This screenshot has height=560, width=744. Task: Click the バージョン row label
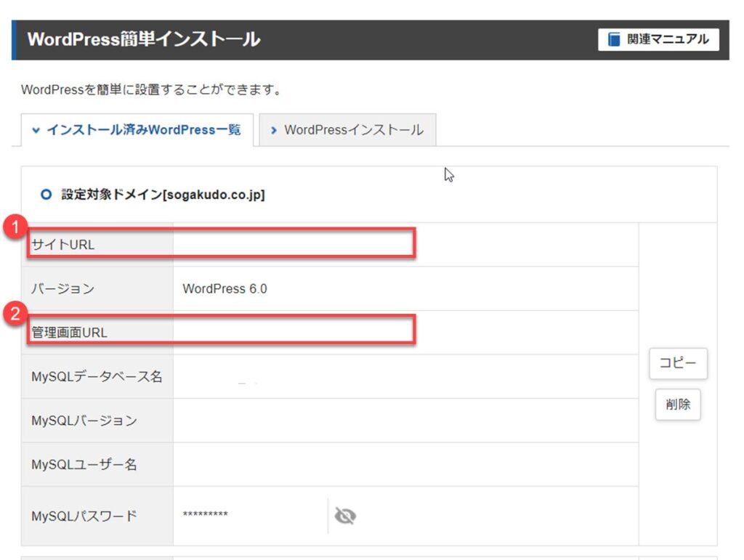click(62, 289)
